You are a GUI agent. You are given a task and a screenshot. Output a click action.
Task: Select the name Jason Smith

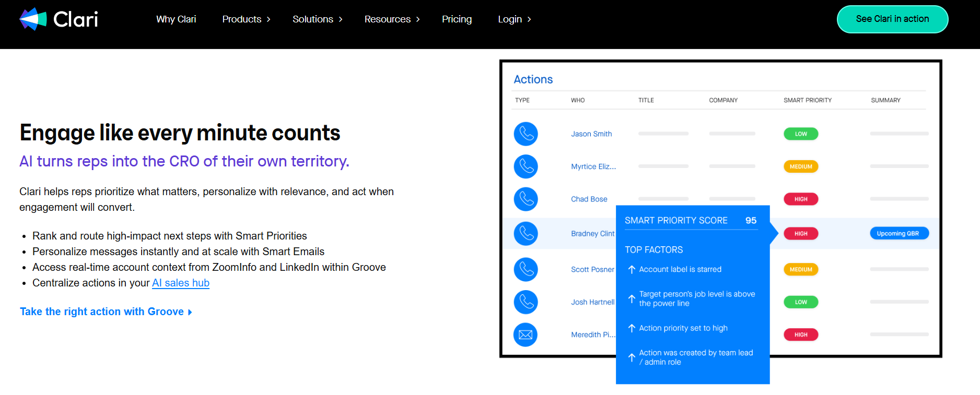[x=591, y=134]
